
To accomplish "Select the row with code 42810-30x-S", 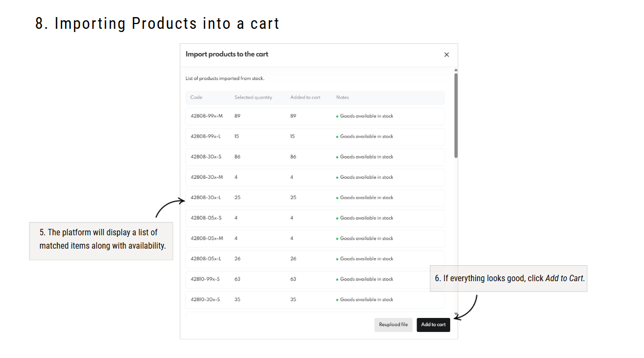I will coord(315,299).
